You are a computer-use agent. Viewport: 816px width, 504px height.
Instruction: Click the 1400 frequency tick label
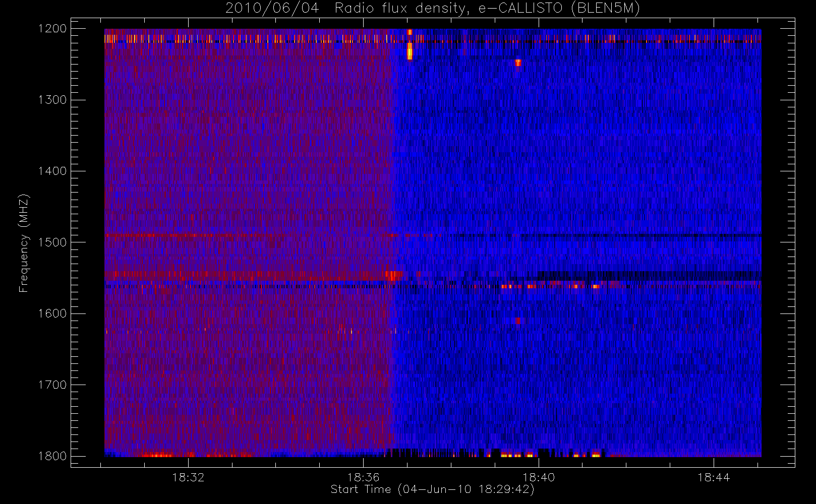[52, 171]
